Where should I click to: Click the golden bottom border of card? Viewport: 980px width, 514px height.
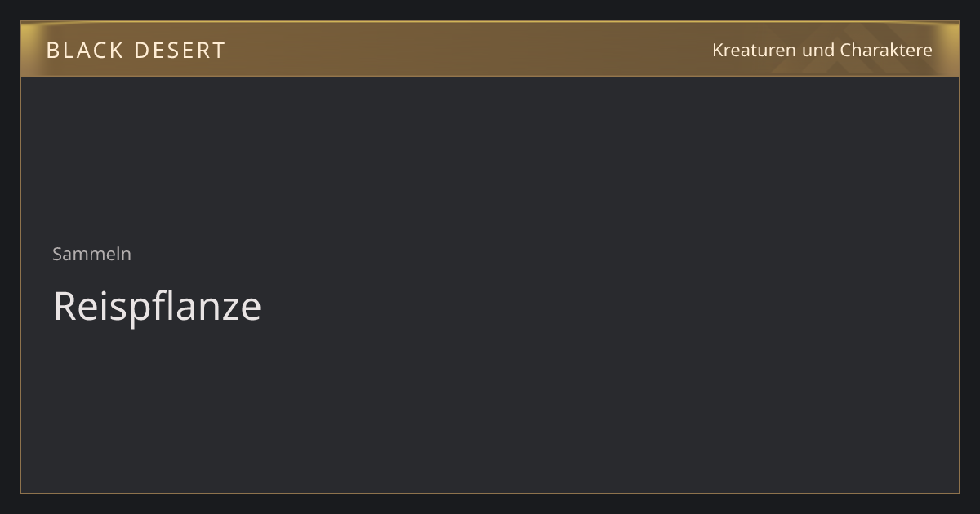[490, 493]
